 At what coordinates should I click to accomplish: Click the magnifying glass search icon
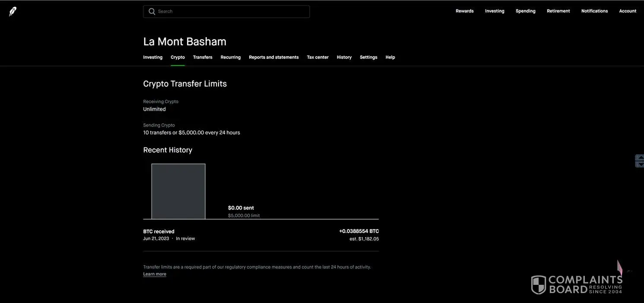(x=152, y=12)
